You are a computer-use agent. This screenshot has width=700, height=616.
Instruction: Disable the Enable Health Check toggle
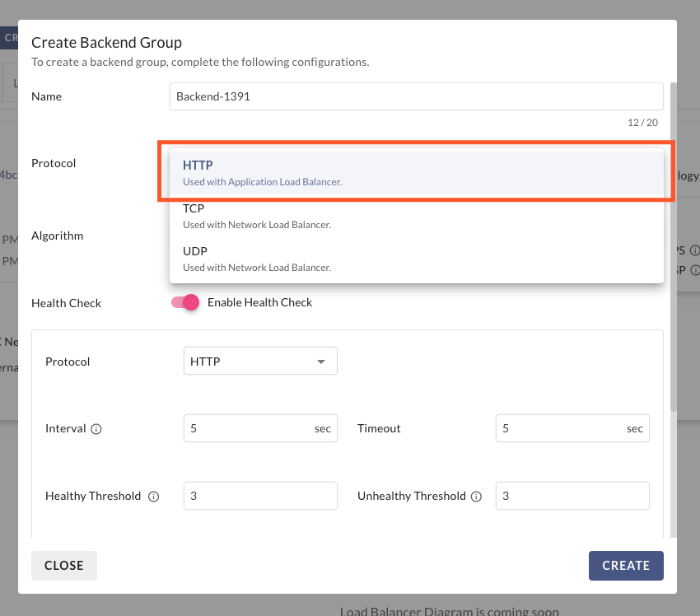click(x=185, y=302)
